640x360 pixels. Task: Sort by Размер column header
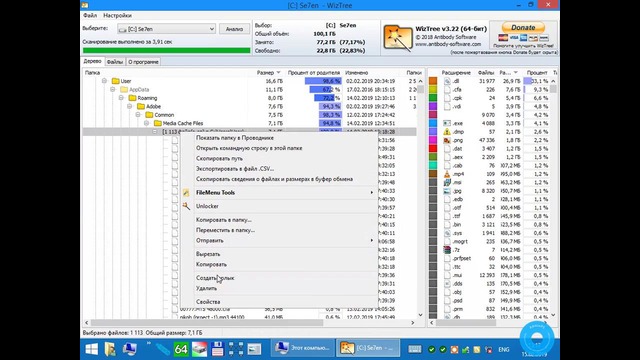pos(268,72)
